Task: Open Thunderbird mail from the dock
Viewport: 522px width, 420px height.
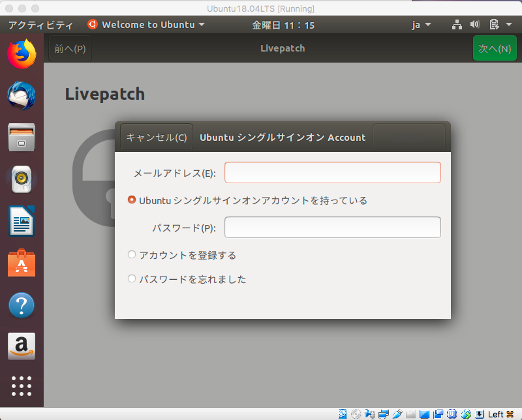Action: pyautogui.click(x=22, y=96)
